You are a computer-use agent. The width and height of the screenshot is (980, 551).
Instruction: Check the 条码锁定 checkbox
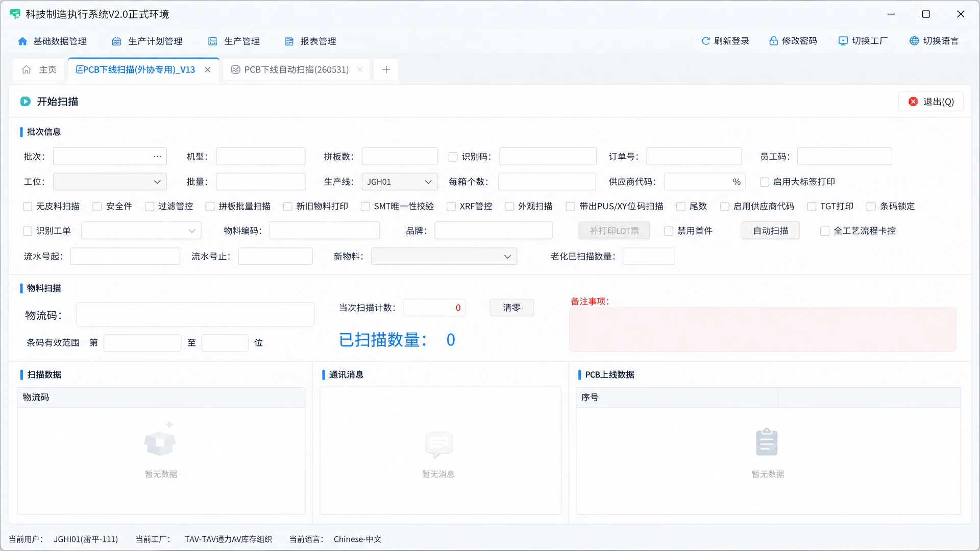click(x=871, y=207)
